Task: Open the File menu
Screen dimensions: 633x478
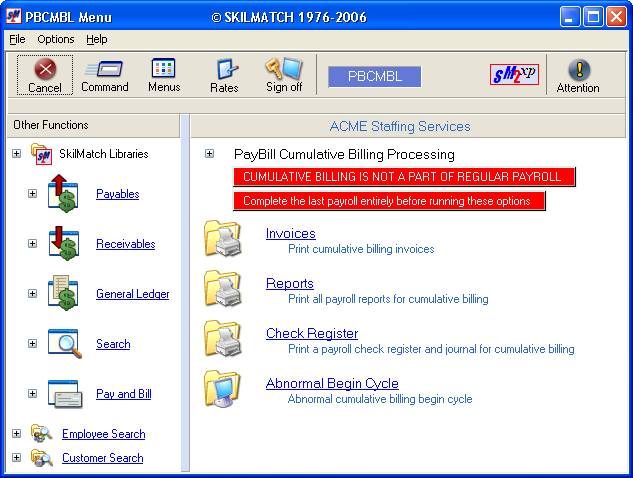Action: pos(17,39)
